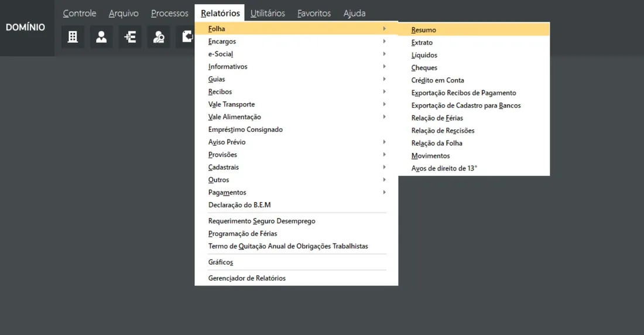Select Resumo in Folha submenu
This screenshot has height=335, width=644.
(474, 30)
